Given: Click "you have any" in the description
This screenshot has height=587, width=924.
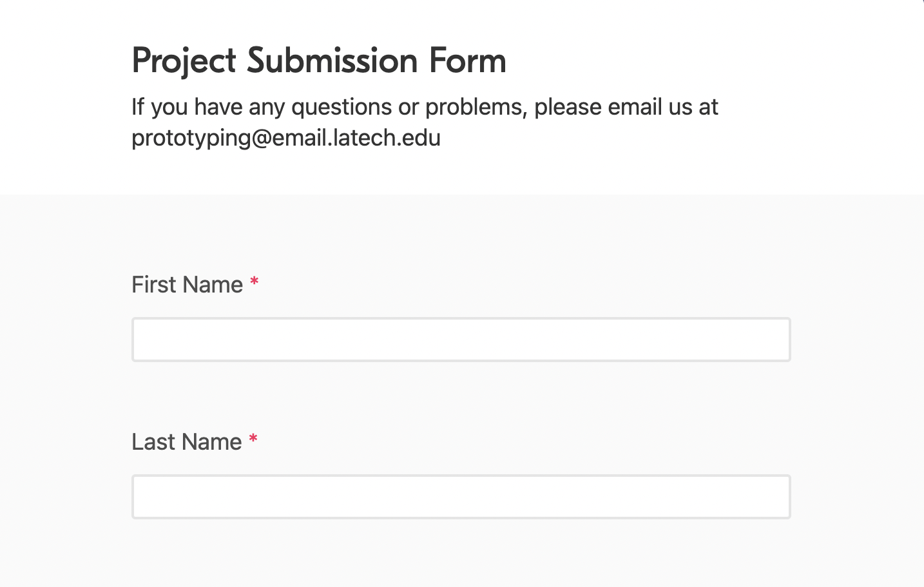Looking at the screenshot, I should 218,107.
